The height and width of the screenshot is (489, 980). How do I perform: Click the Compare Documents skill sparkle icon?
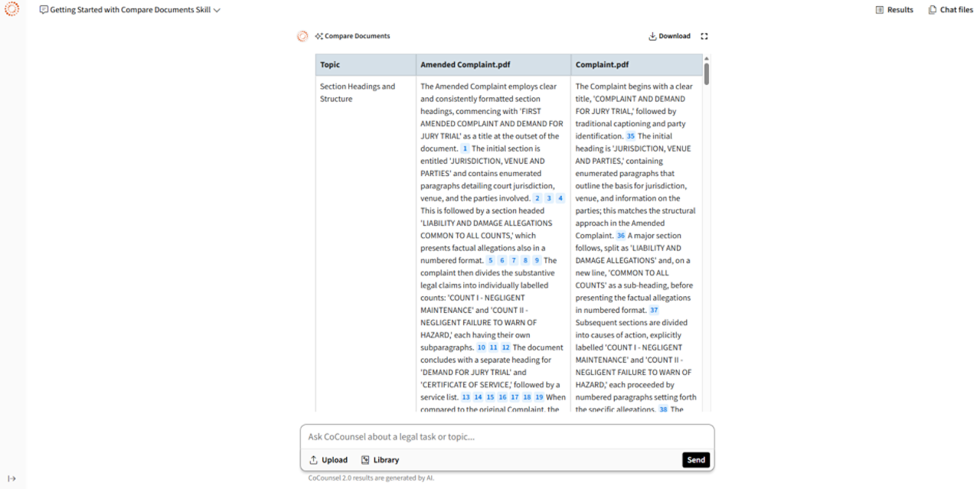(319, 36)
